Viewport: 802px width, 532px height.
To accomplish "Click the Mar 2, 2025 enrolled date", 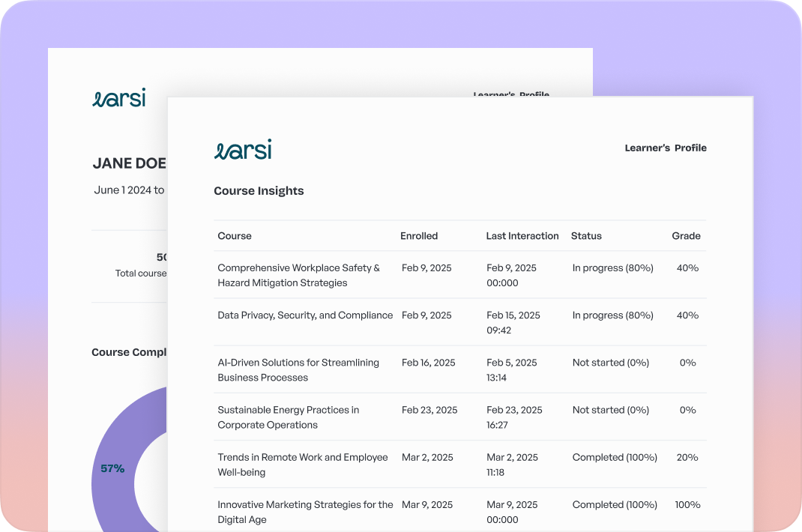I will [427, 458].
